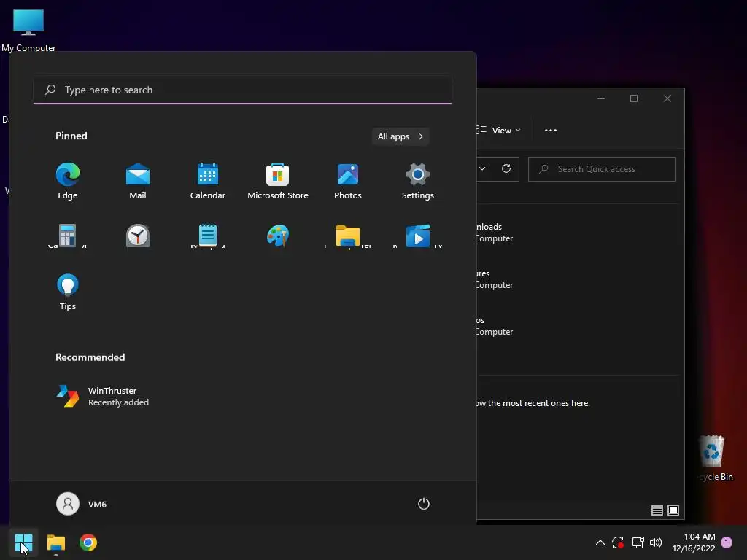Click the Start menu power button
Viewport: 747px width, 560px height.
click(x=424, y=504)
